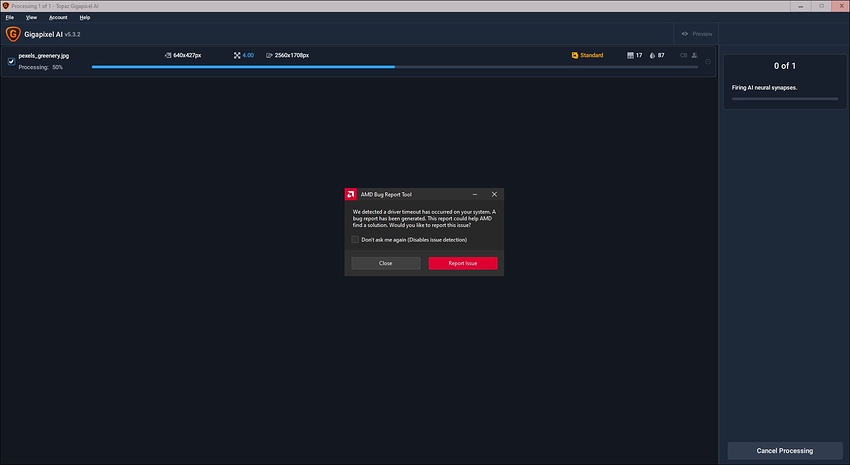Image resolution: width=850 pixels, height=465 pixels.
Task: Maximize the Topaz Gigapixel AI window
Action: tap(821, 6)
